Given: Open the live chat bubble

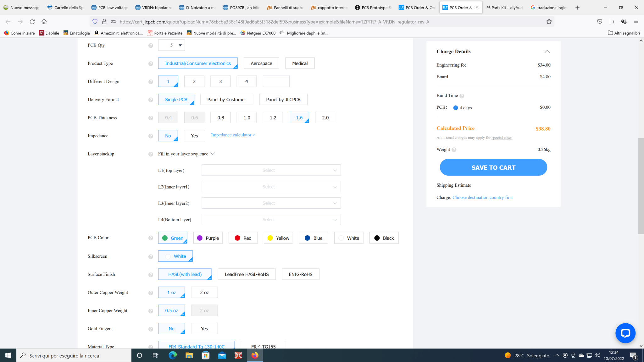Looking at the screenshot, I should coord(625,333).
